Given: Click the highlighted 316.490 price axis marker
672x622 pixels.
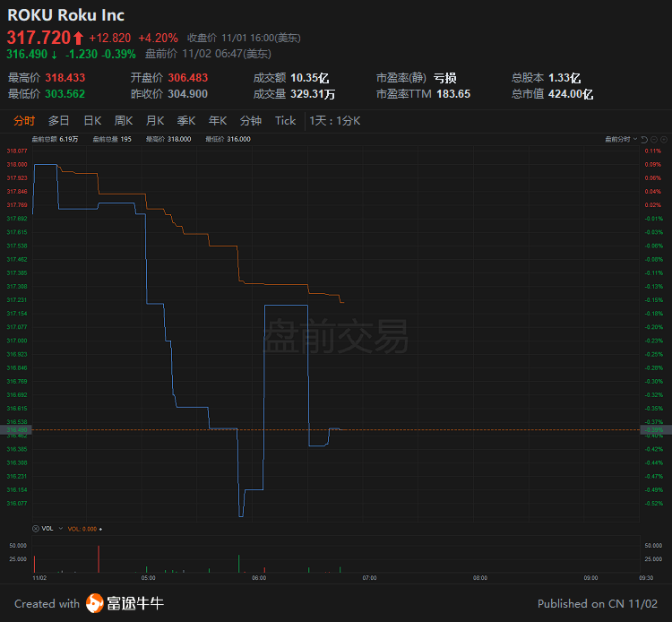Looking at the screenshot, I should tap(16, 429).
